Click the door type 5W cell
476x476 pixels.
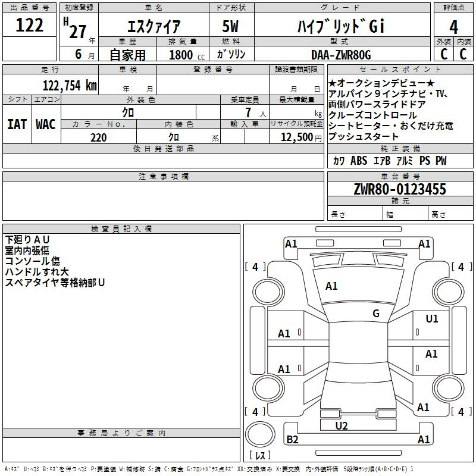230,27
